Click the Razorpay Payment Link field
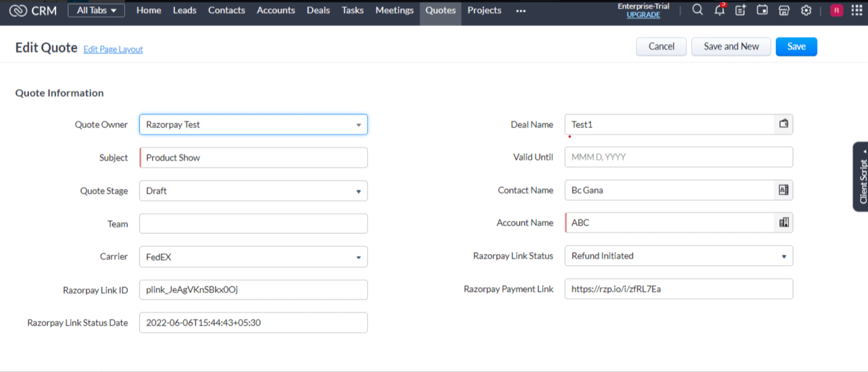The width and height of the screenshot is (868, 372). tap(679, 289)
